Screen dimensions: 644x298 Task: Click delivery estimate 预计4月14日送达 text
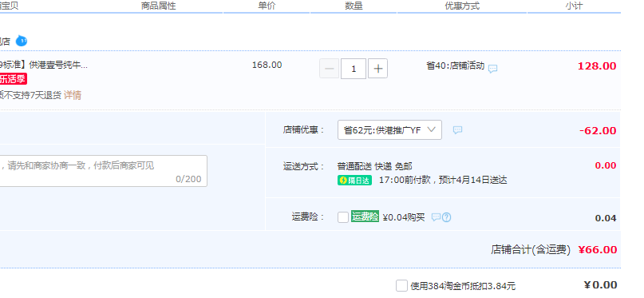click(x=472, y=180)
